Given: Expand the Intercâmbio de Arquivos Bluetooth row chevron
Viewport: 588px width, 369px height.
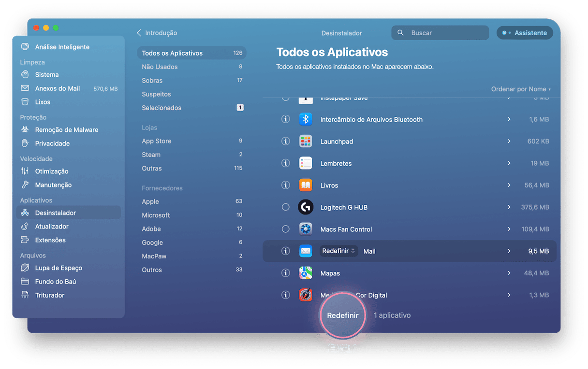Looking at the screenshot, I should pos(509,119).
